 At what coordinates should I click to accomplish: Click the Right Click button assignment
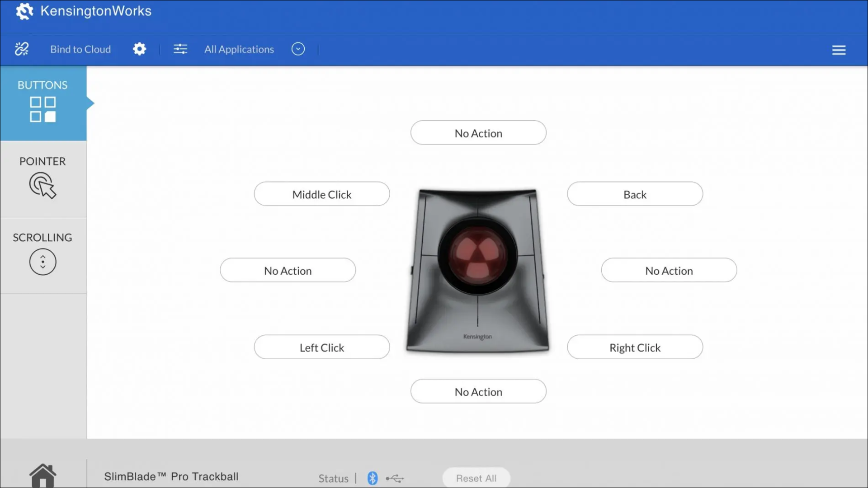[x=635, y=347]
